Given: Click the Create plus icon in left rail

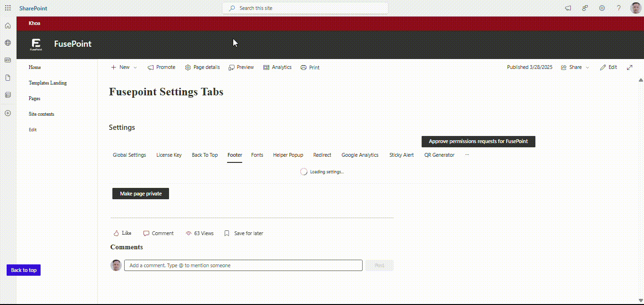Looking at the screenshot, I should (x=8, y=113).
